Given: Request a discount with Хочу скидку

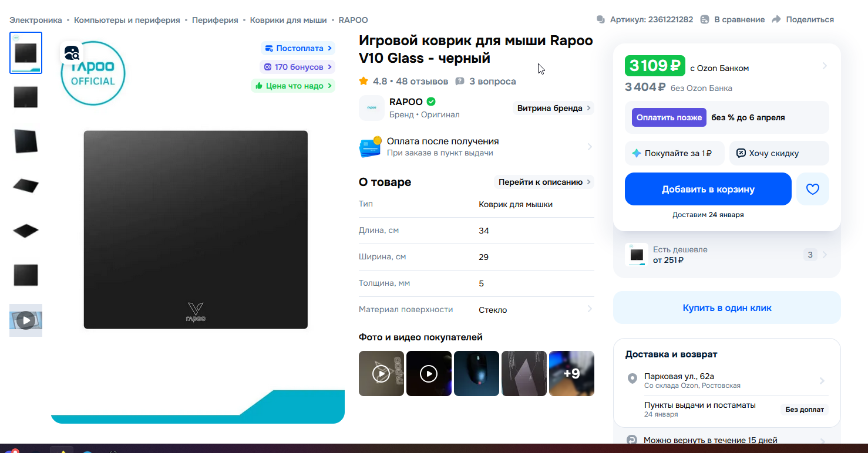Looking at the screenshot, I should click(779, 153).
